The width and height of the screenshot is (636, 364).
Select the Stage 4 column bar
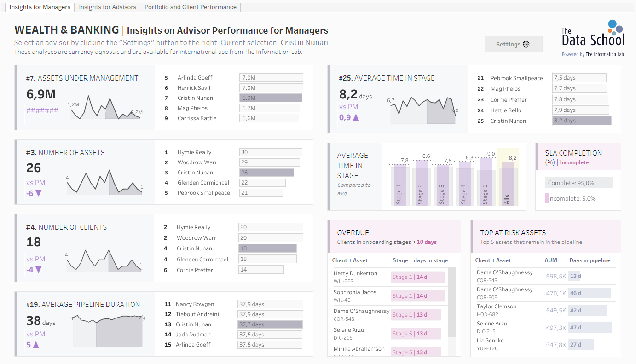(x=464, y=184)
